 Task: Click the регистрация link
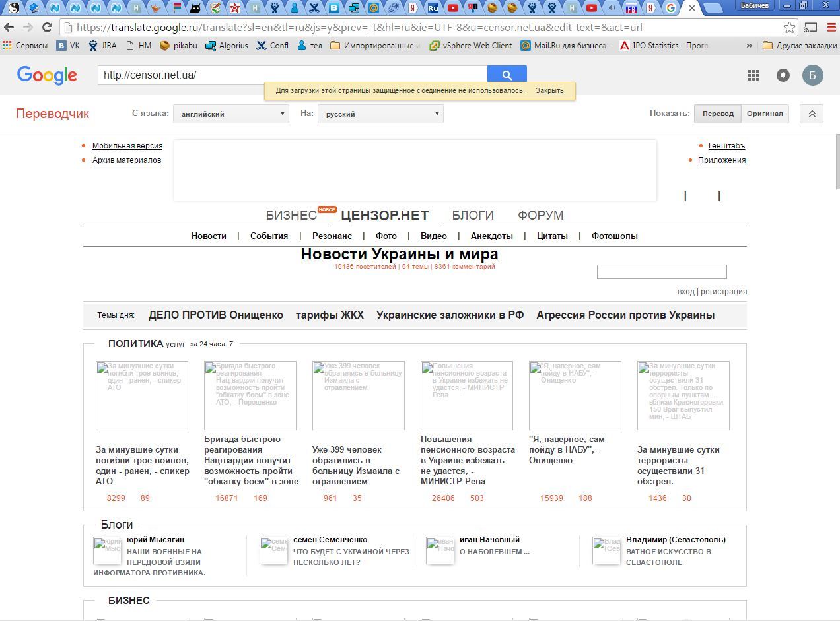tap(724, 292)
